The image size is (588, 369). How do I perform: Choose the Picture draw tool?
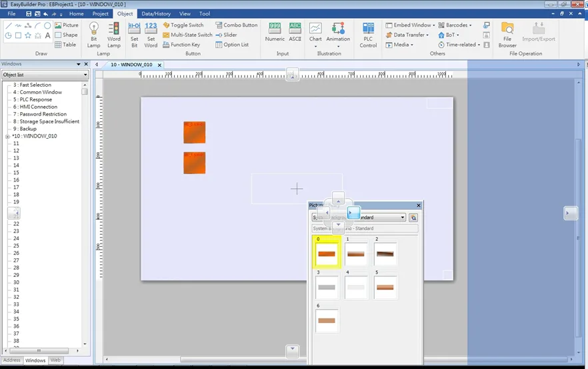[x=67, y=25]
